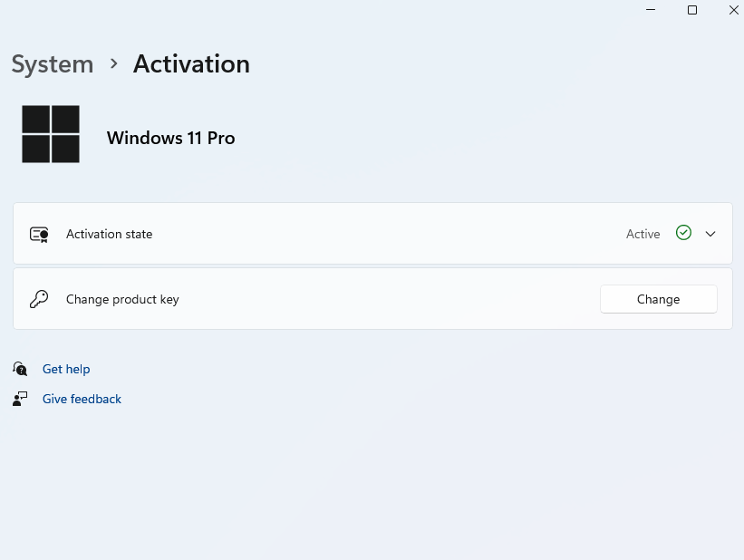Open the Get help link
The height and width of the screenshot is (560, 744).
[x=66, y=369]
